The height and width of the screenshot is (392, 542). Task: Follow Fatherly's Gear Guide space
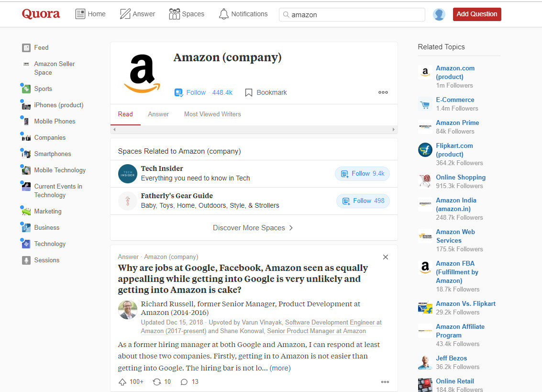(363, 201)
